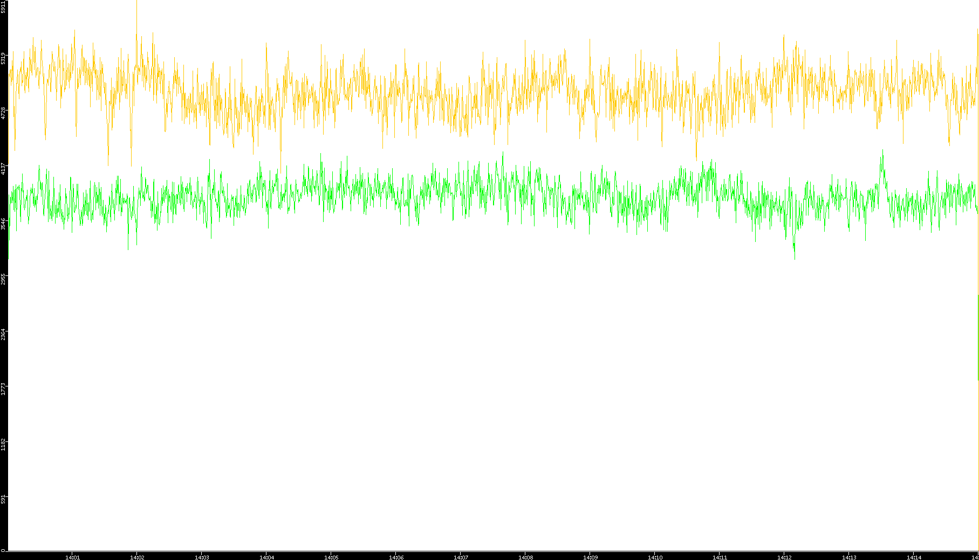Select the 2955 vertical axis value
979x560 pixels.
coord(3,279)
